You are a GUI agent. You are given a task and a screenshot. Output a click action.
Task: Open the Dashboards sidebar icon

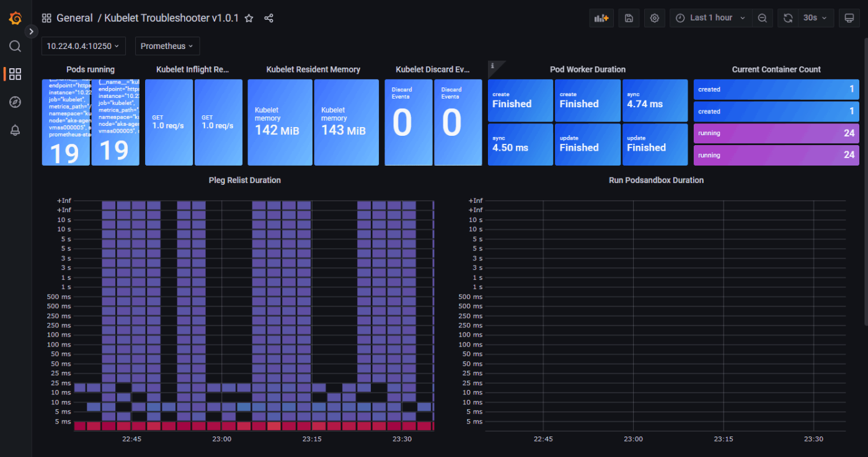15,74
